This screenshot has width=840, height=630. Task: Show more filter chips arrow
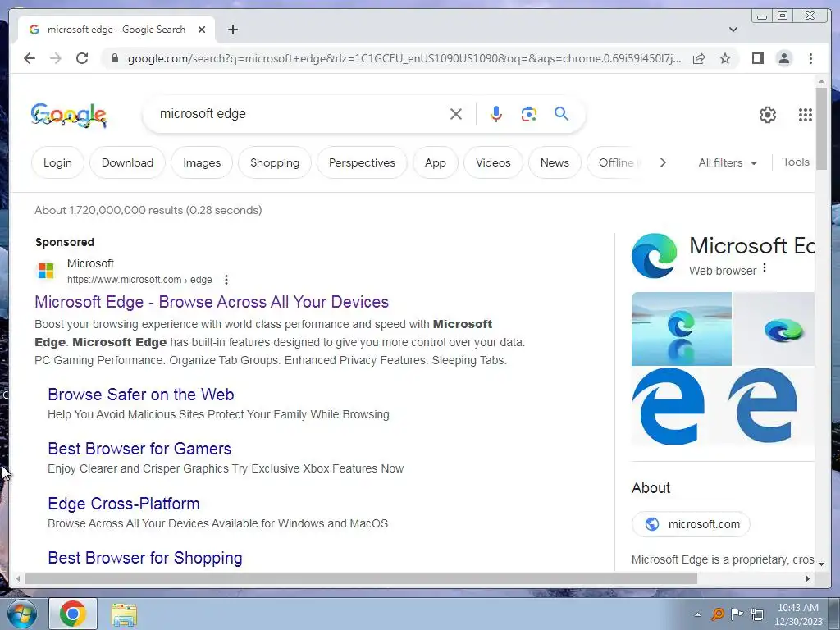click(x=663, y=163)
